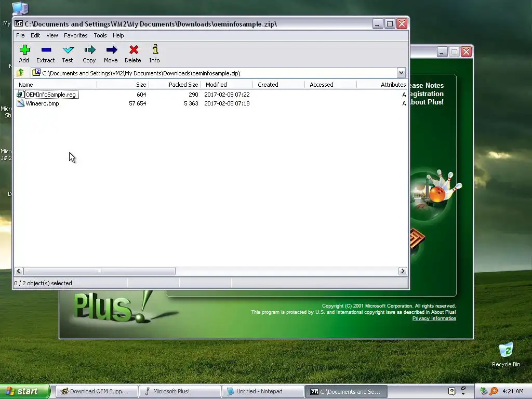532x399 pixels.
Task: Minimize the Microsoft Plus! window
Action: (442, 52)
